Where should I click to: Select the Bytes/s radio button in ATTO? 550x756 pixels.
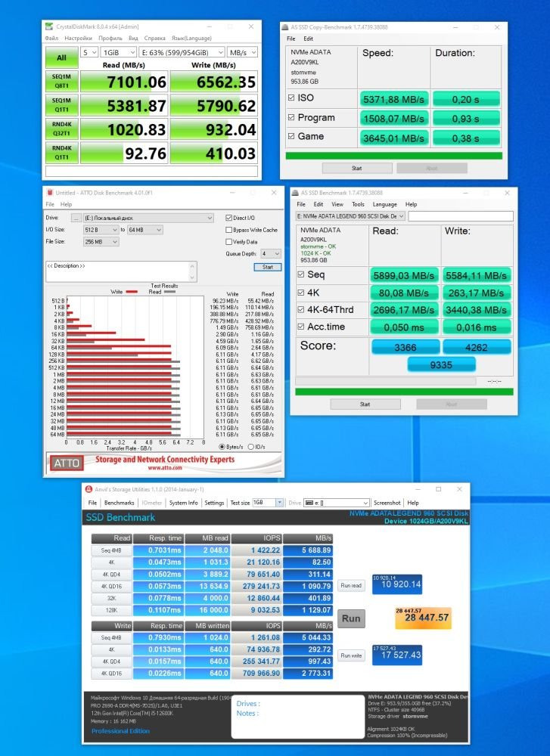click(222, 447)
